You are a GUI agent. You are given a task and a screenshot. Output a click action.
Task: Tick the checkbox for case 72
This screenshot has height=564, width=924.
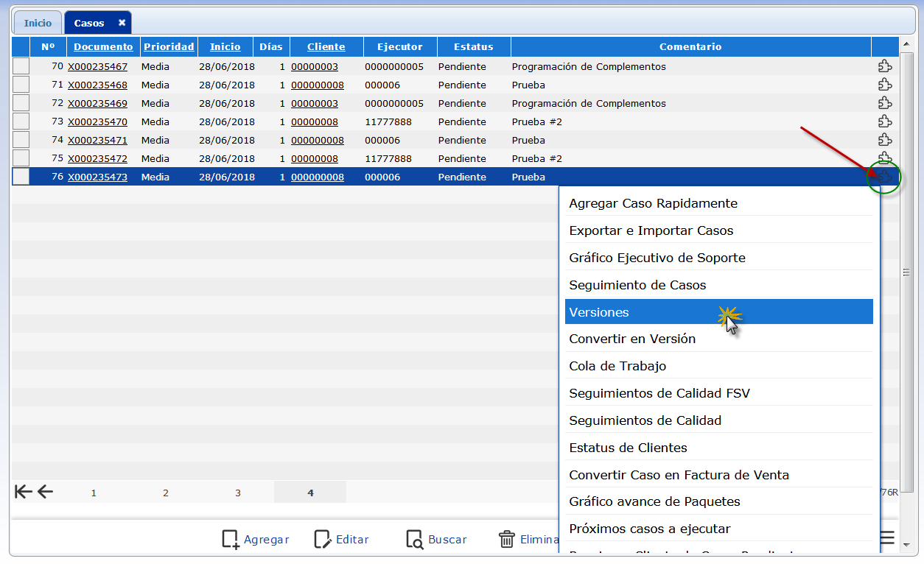click(21, 103)
